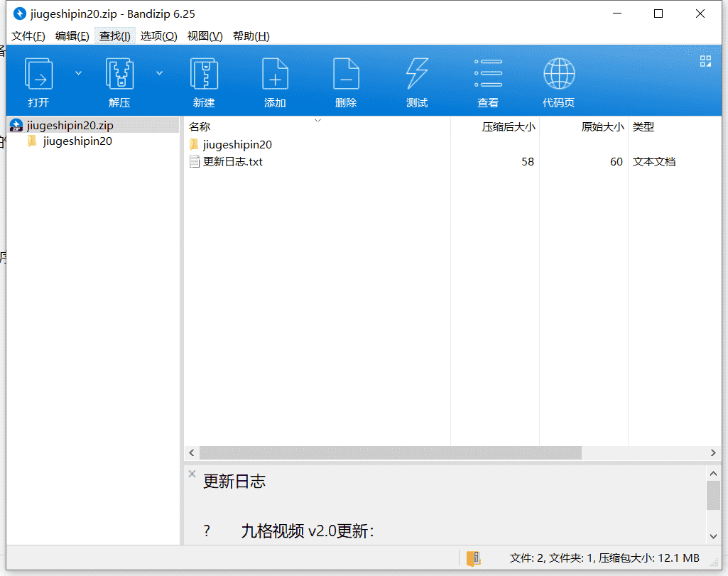This screenshot has height=576, width=728.
Task: Click status text 压缩包大小: 12.1 MB
Action: 648,558
